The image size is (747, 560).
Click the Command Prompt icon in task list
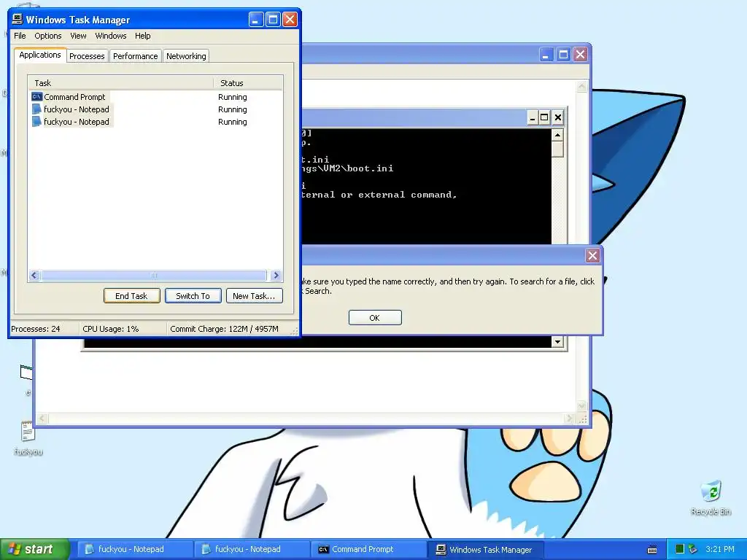[x=36, y=97]
